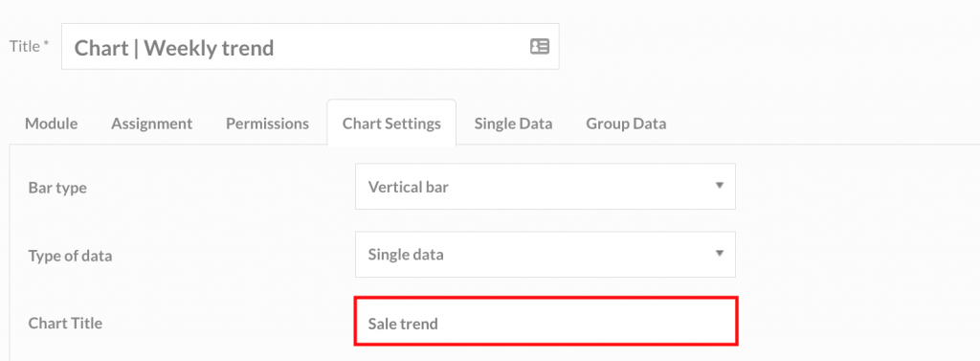Select the Vertical bar combo box
The width and height of the screenshot is (980, 361).
tap(545, 187)
